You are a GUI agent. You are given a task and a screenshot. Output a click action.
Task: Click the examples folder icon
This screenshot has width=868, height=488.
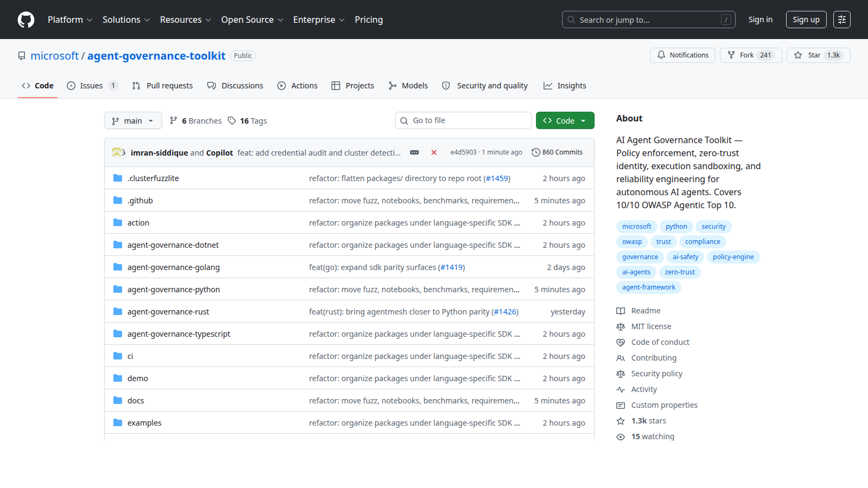tap(118, 422)
